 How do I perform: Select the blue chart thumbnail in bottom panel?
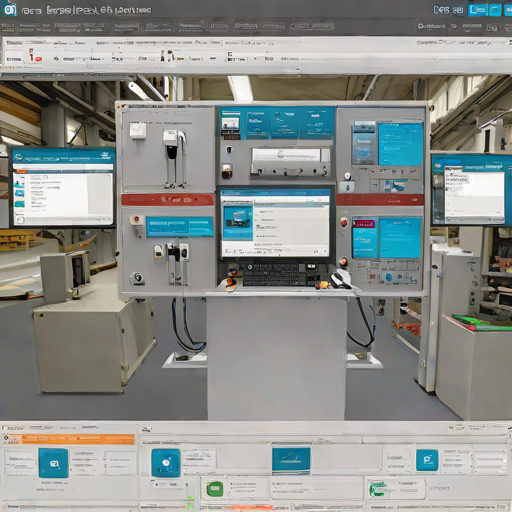point(291,459)
